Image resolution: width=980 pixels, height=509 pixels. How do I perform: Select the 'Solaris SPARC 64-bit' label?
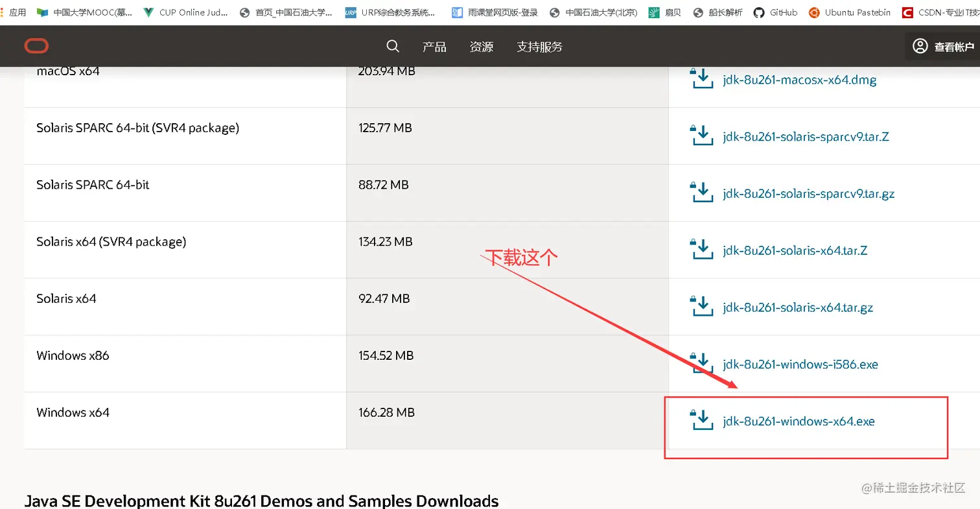click(x=93, y=185)
